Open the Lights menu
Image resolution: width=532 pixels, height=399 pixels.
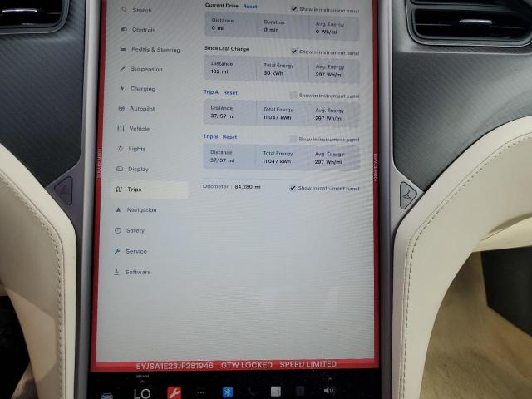136,149
